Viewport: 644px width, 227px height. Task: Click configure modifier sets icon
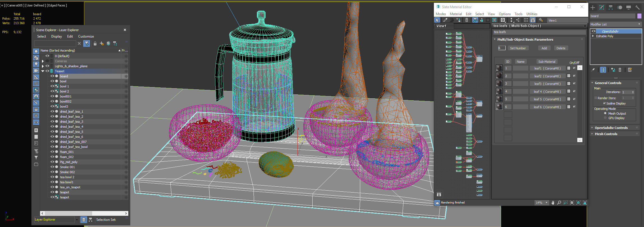tap(630, 70)
